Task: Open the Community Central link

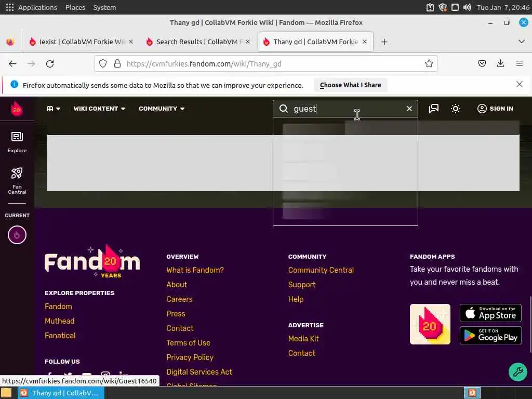Action: 321,270
